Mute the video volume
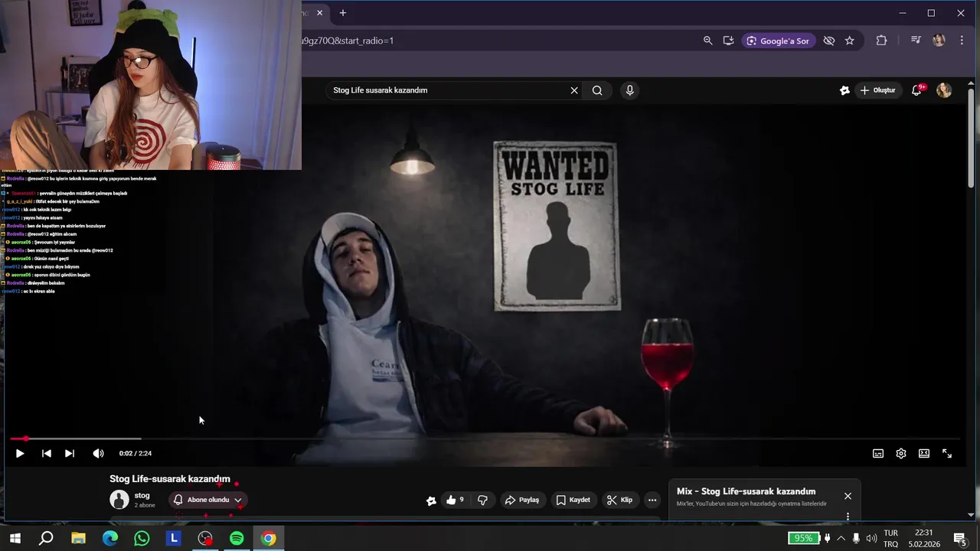Viewport: 980px width, 551px height. click(98, 453)
